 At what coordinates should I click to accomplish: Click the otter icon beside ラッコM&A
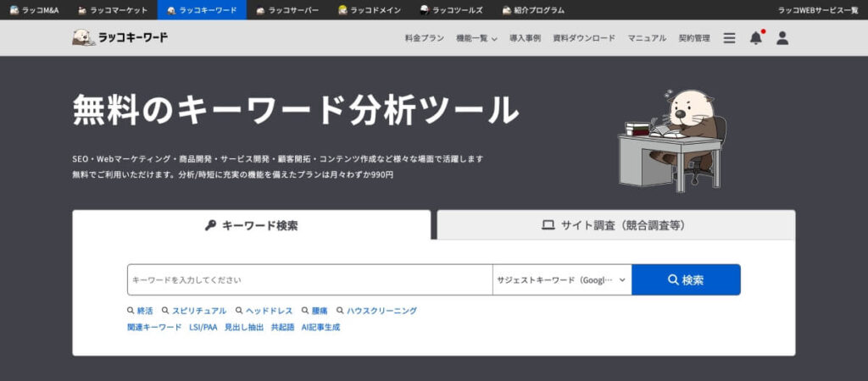pyautogui.click(x=14, y=10)
